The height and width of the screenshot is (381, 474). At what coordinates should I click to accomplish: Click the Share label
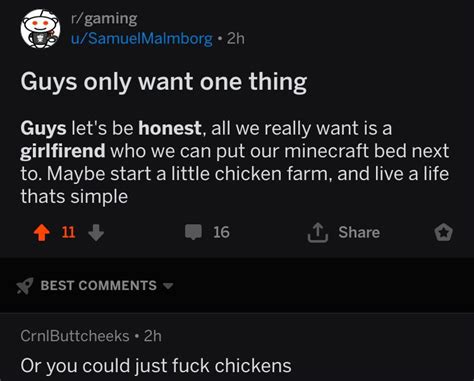click(359, 232)
